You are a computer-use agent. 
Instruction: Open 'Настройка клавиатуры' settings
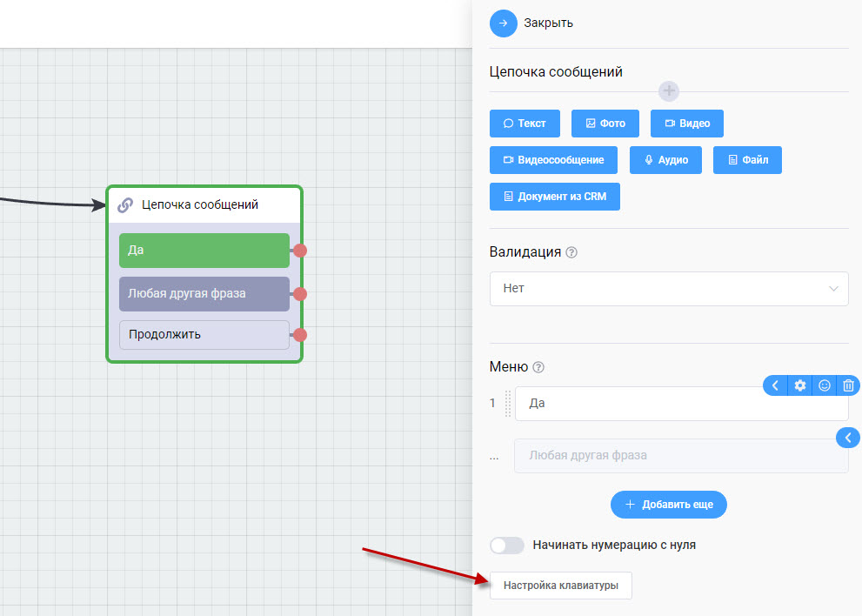point(561,586)
